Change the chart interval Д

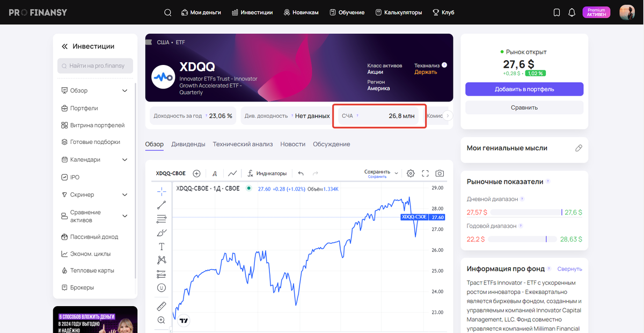215,173
